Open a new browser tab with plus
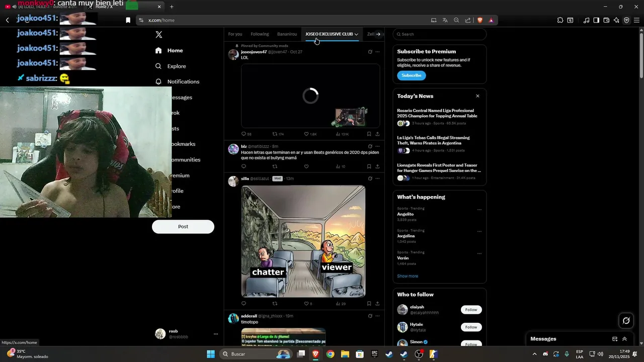Image resolution: width=644 pixels, height=362 pixels. pyautogui.click(x=172, y=7)
